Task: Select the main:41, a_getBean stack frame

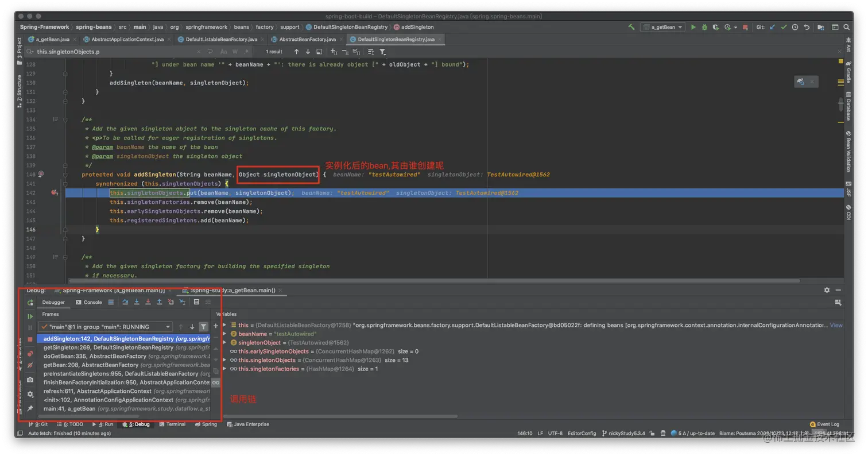Action: point(123,409)
